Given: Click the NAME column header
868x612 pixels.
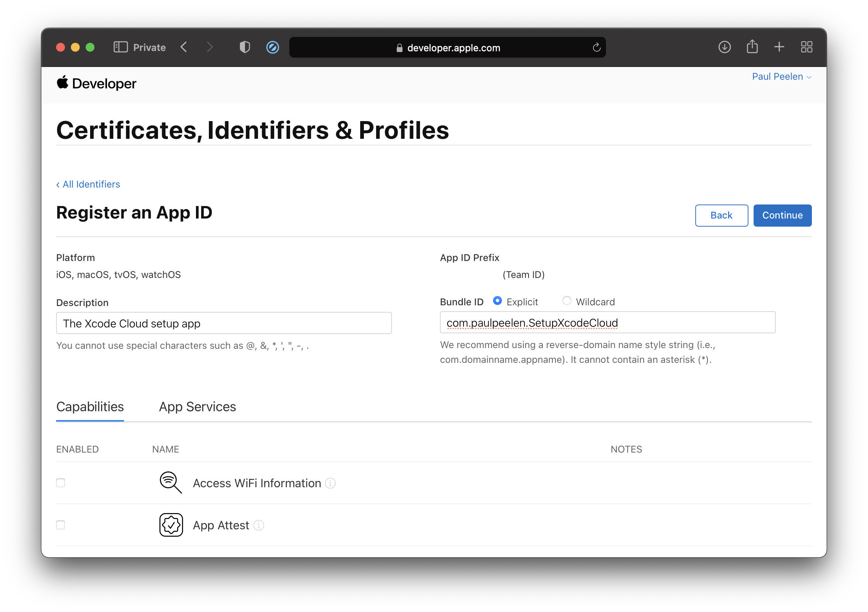Looking at the screenshot, I should coord(166,449).
